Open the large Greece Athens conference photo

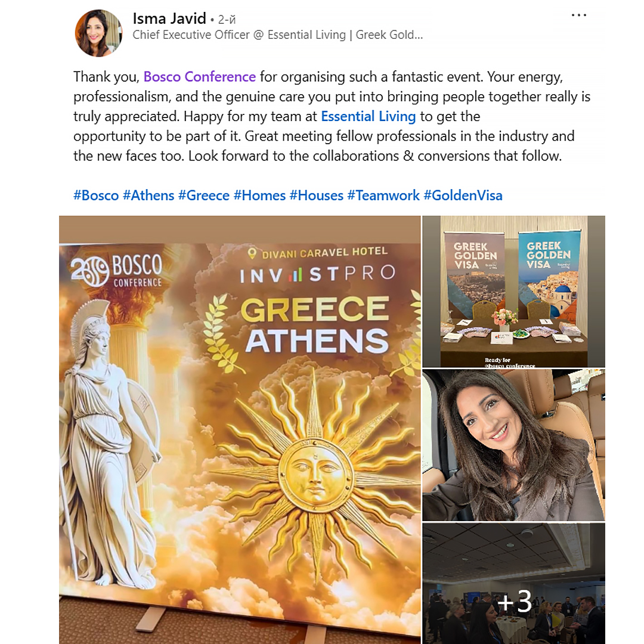240,429
